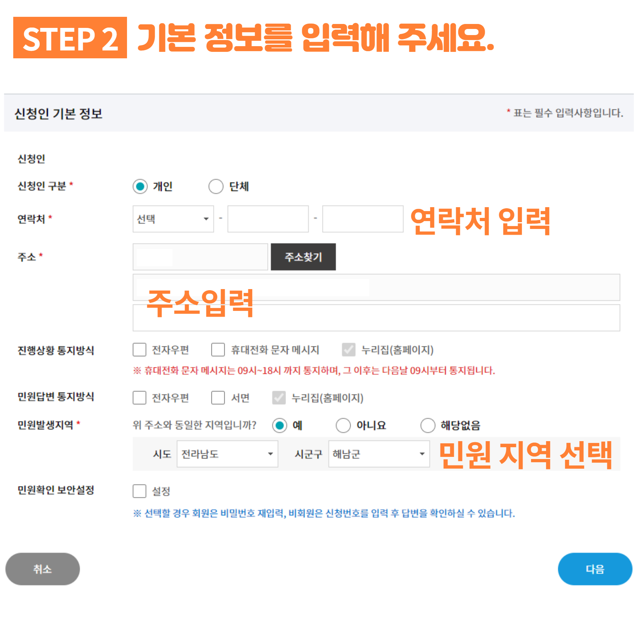Open the 연락처 prefix 선택 dropdown

173,219
